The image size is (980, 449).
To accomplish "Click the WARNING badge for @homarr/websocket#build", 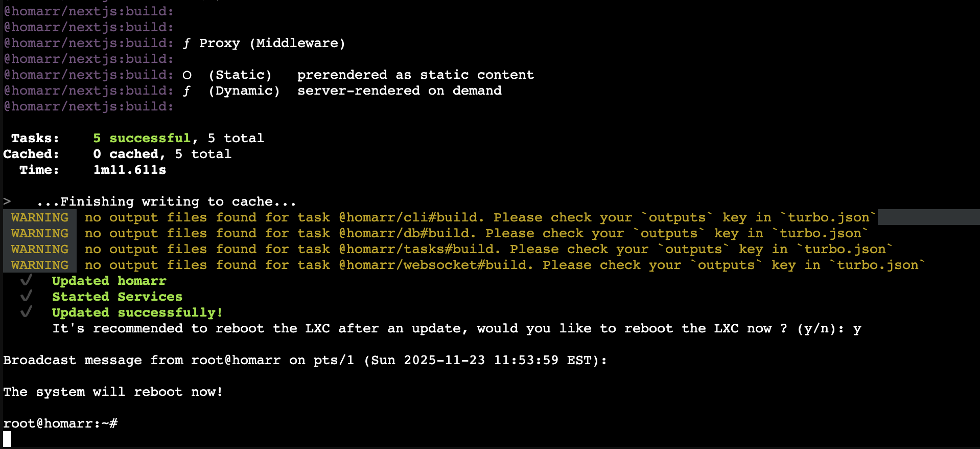I will click(x=40, y=265).
